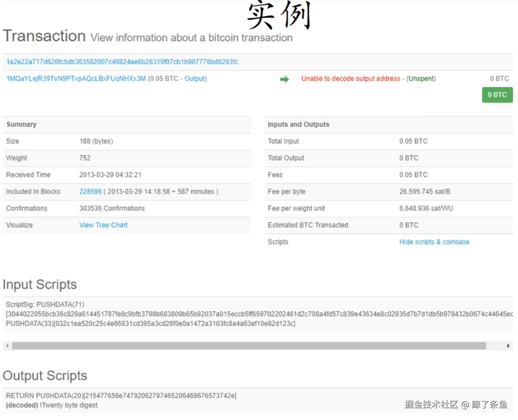Open transaction hash link 1a2e22a717d6...
The height and width of the screenshot is (420, 518).
[x=122, y=62]
